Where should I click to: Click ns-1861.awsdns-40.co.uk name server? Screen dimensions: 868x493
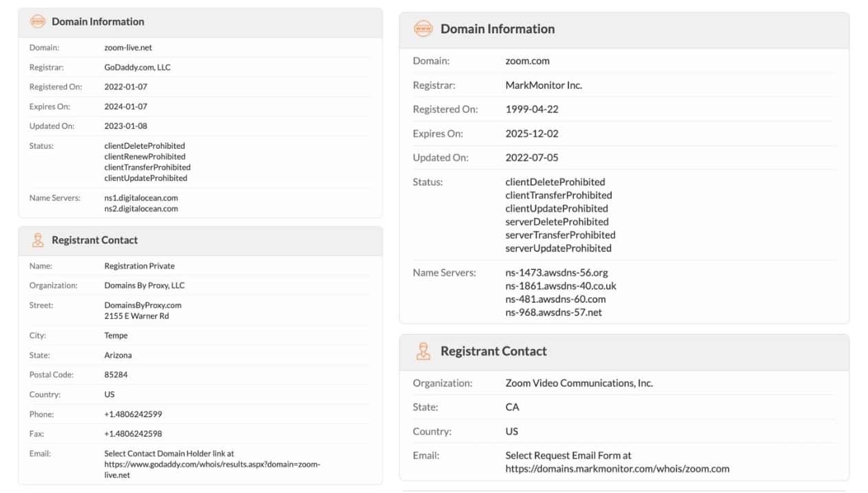point(561,286)
